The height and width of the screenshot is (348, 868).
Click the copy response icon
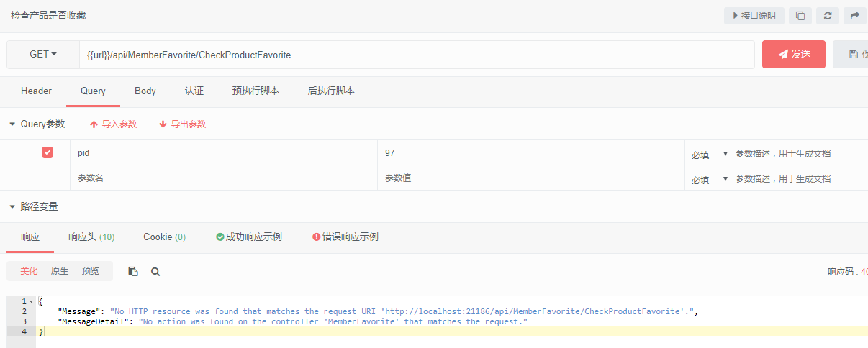pyautogui.click(x=133, y=272)
